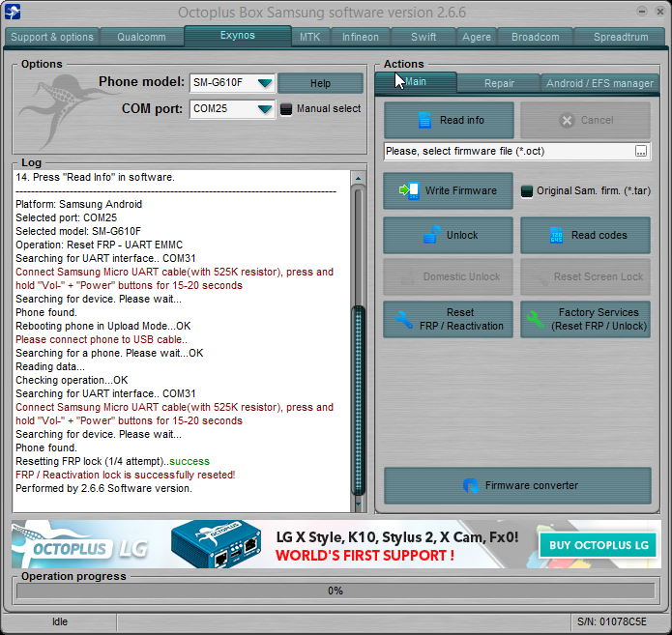Switch to the Broadcom tab

coord(536,37)
